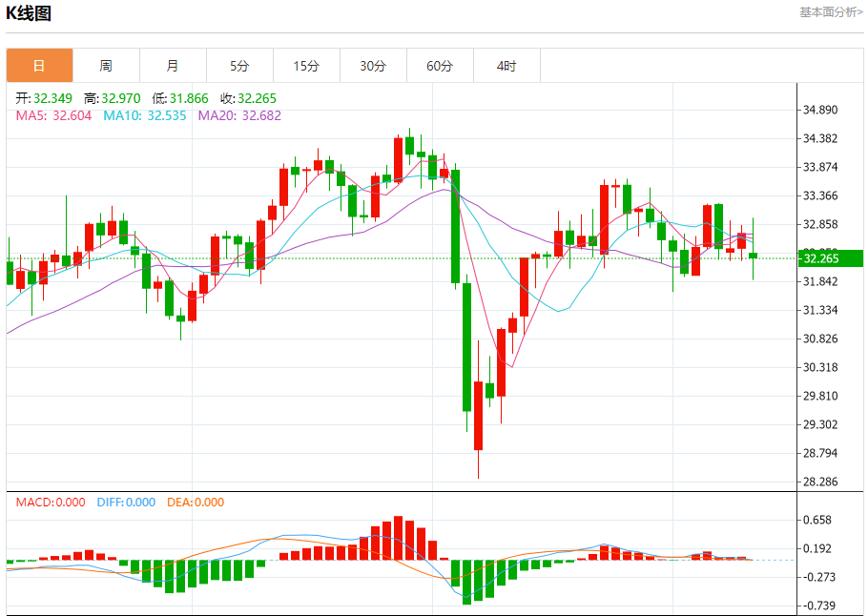868x616 pixels.
Task: Click the MACD value label
Action: pyautogui.click(x=51, y=503)
